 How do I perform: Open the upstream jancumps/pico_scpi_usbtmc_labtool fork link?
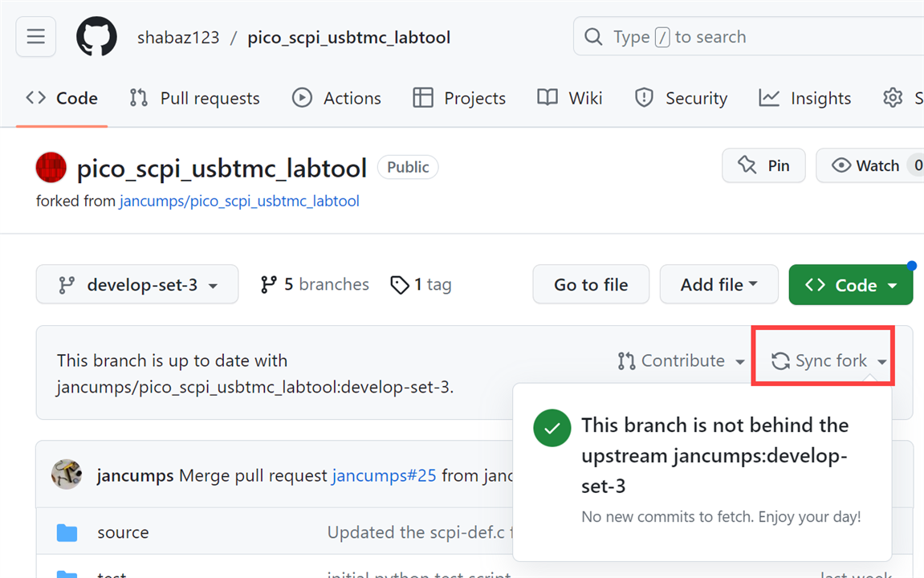pos(239,201)
